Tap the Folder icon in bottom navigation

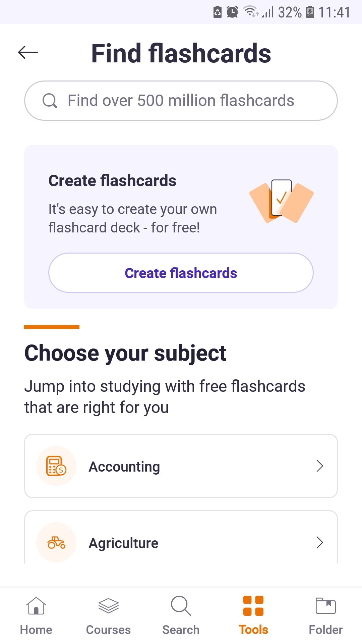click(325, 606)
